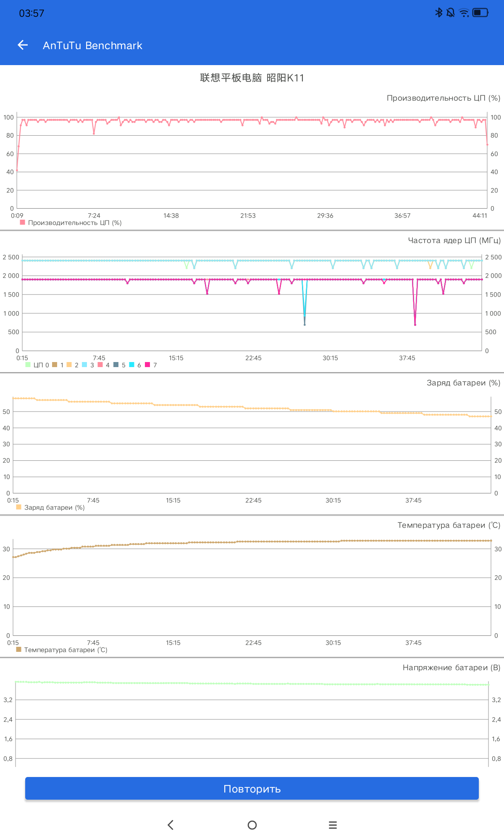Tap the Заряд батареи orange legend swatch

[x=19, y=507]
